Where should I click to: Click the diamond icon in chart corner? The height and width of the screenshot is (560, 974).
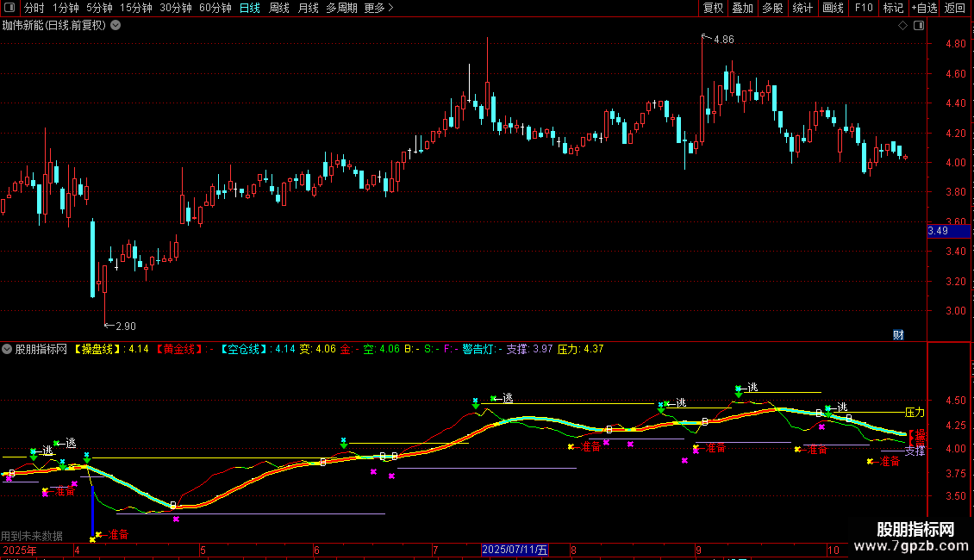[x=903, y=26]
